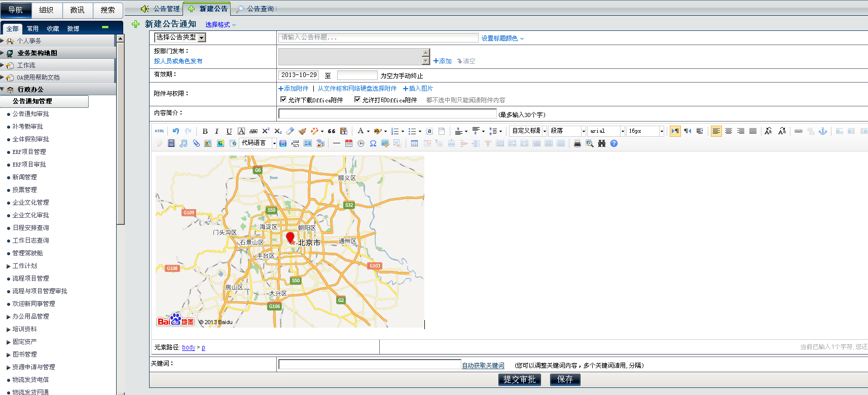The width and height of the screenshot is (868, 395).
Task: Apply superscript formatting
Action: (x=266, y=131)
